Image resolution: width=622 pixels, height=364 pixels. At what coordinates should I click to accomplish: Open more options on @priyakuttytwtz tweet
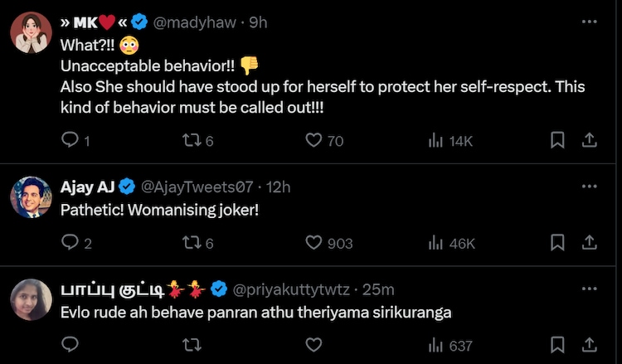pyautogui.click(x=589, y=289)
